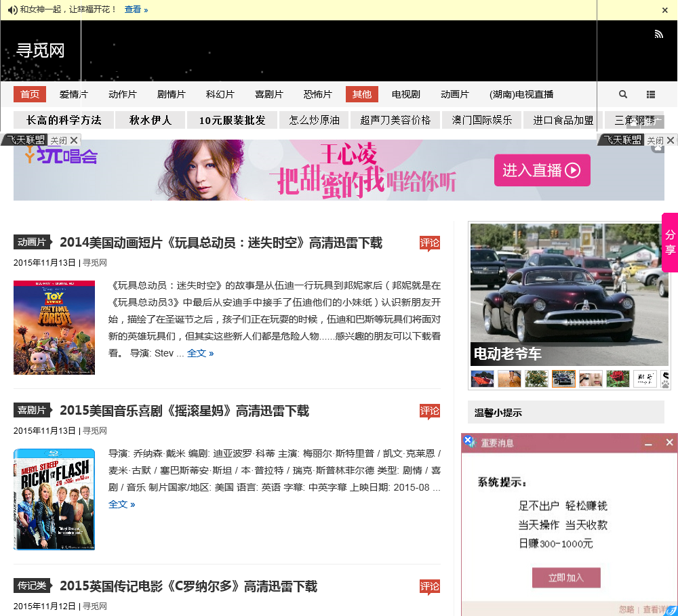Click the large 电动老爷车 image
Image resolution: width=678 pixels, height=616 pixels.
tap(569, 294)
